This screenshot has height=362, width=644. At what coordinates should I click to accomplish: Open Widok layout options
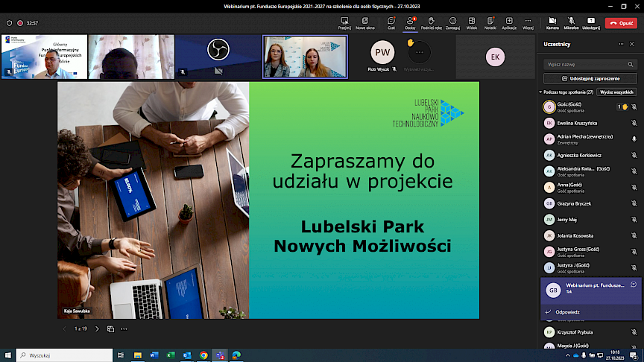click(x=472, y=23)
